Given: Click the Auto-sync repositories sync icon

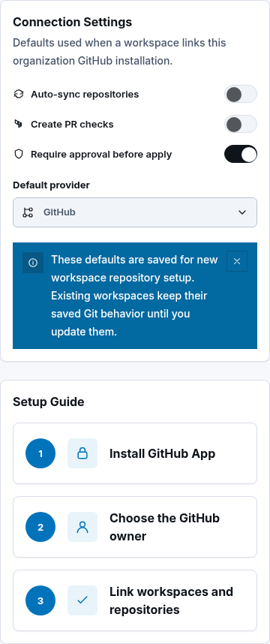Looking at the screenshot, I should [x=19, y=94].
